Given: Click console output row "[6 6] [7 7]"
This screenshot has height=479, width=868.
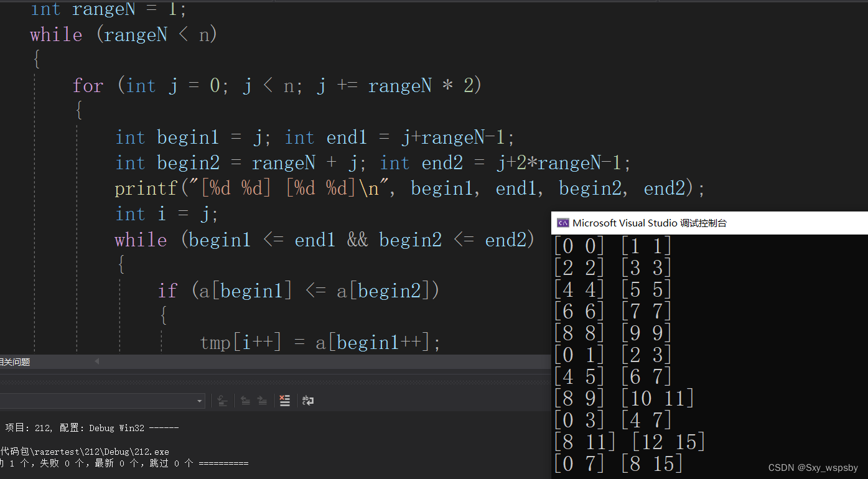Looking at the screenshot, I should pyautogui.click(x=612, y=312).
